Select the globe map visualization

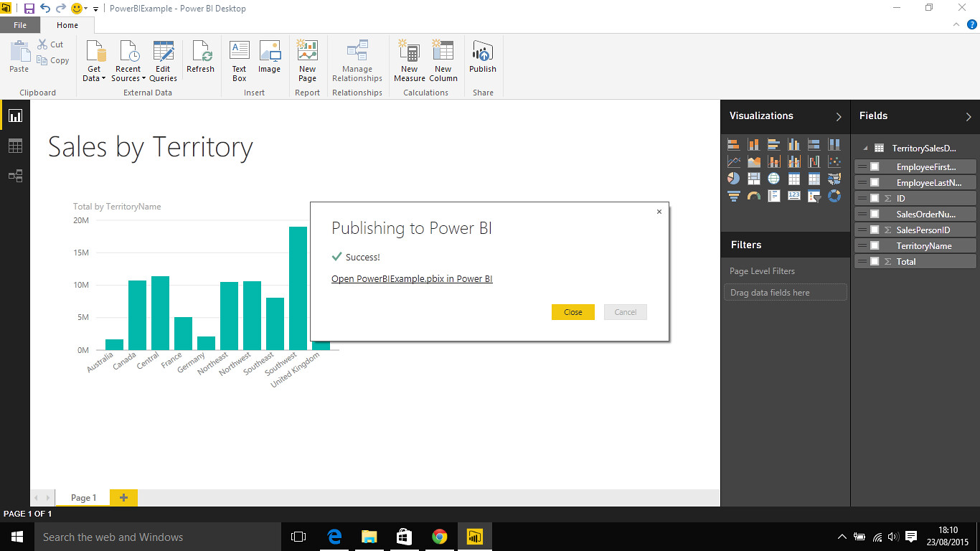point(773,178)
